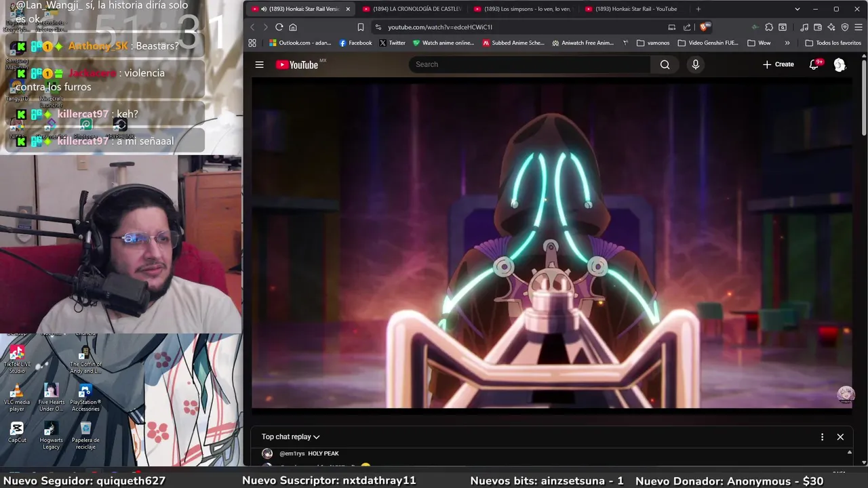Click the @em1rys HOLY PEAK chat message
Screen dimensions: 868x488
tap(309, 453)
